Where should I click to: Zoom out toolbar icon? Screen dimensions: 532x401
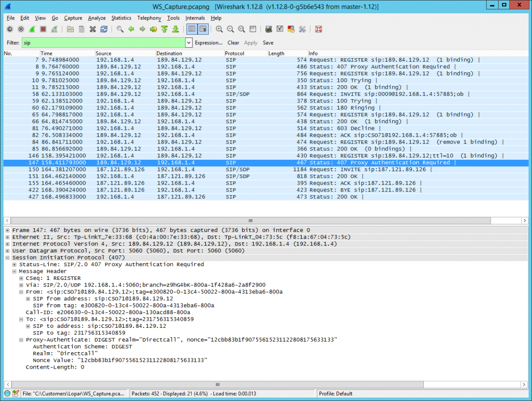point(231,29)
